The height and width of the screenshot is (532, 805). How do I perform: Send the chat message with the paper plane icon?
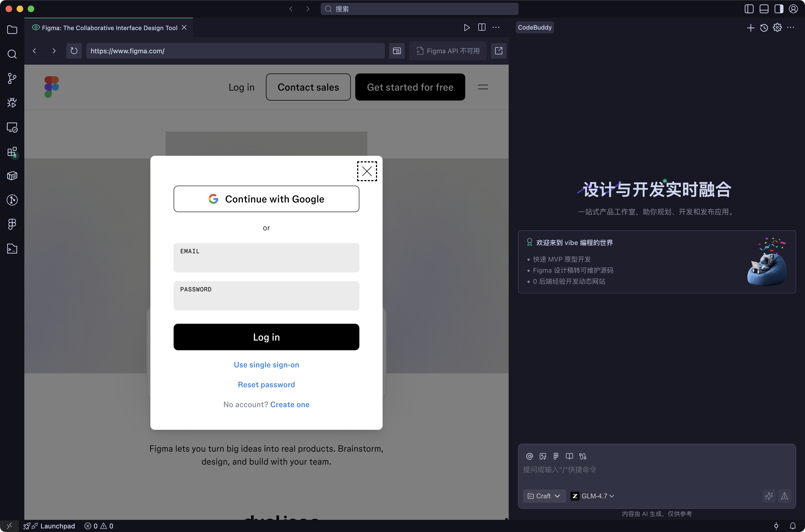(x=785, y=496)
